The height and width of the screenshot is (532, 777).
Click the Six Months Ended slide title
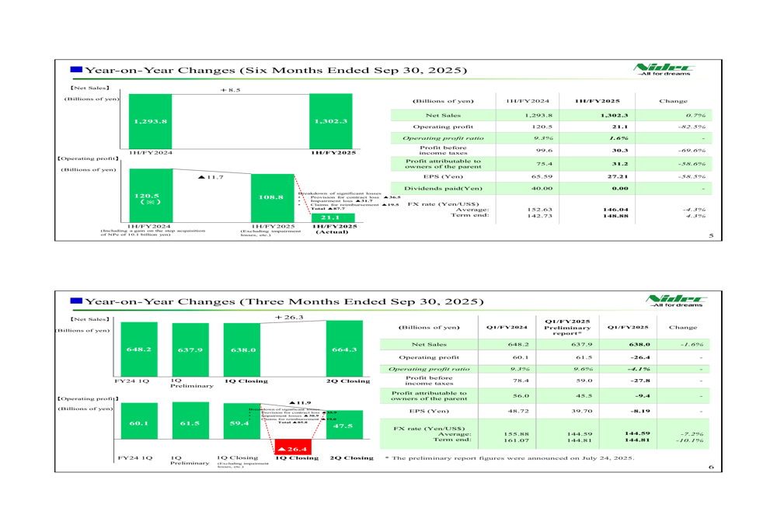(276, 71)
